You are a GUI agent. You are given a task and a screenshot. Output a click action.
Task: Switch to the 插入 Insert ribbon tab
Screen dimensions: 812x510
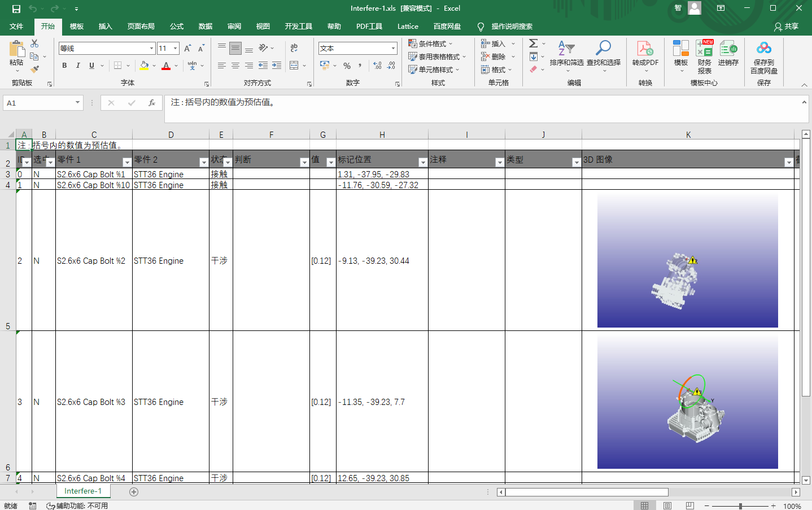click(106, 27)
